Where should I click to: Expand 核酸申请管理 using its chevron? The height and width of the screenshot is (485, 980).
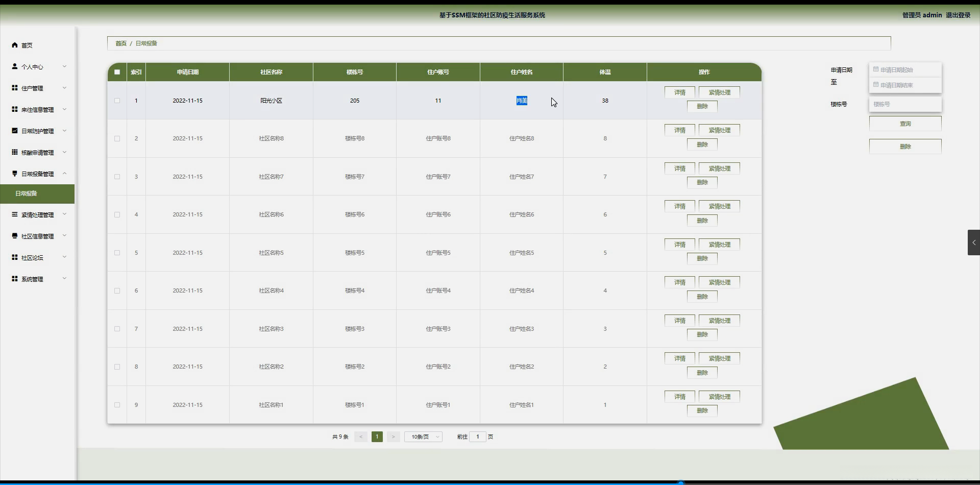click(64, 152)
